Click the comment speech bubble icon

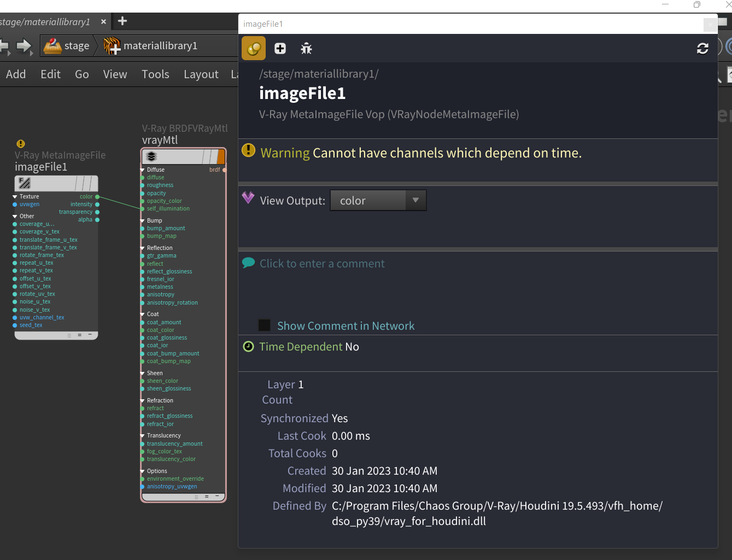point(248,263)
